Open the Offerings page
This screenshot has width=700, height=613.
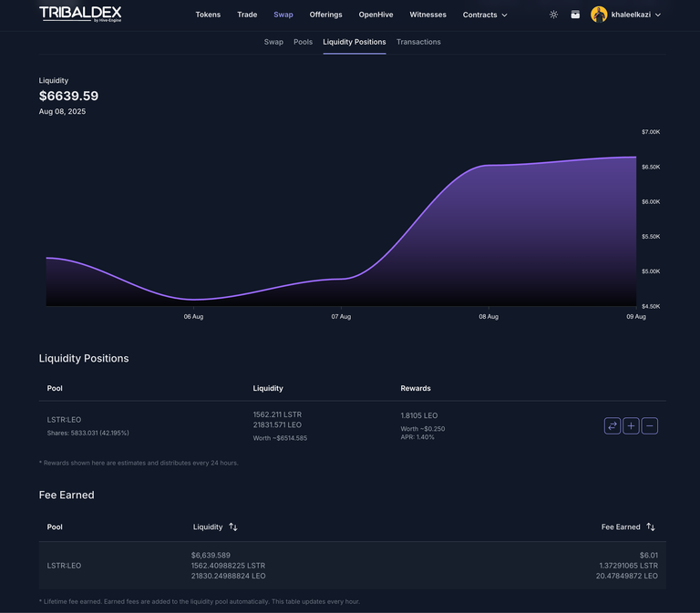click(x=326, y=15)
